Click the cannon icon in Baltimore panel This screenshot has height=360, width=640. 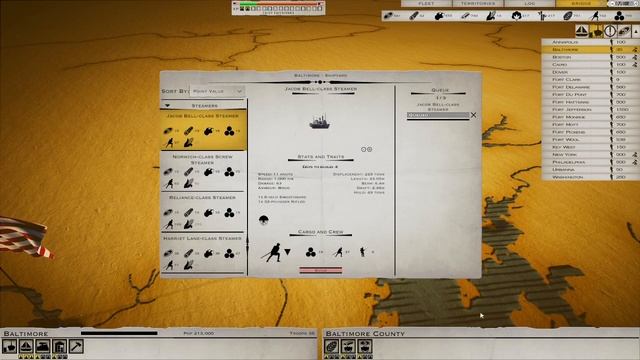[x=9, y=347]
